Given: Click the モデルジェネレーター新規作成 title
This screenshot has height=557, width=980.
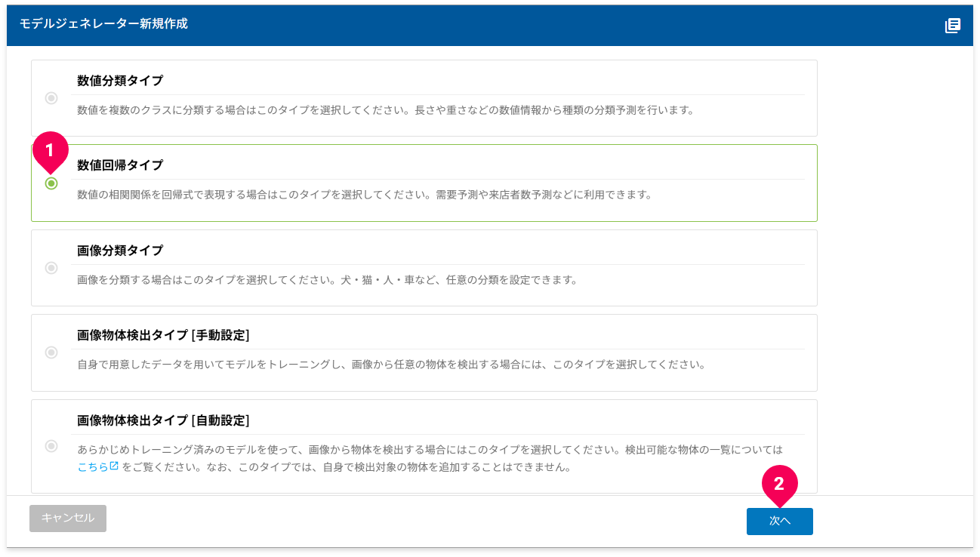Looking at the screenshot, I should (x=103, y=24).
